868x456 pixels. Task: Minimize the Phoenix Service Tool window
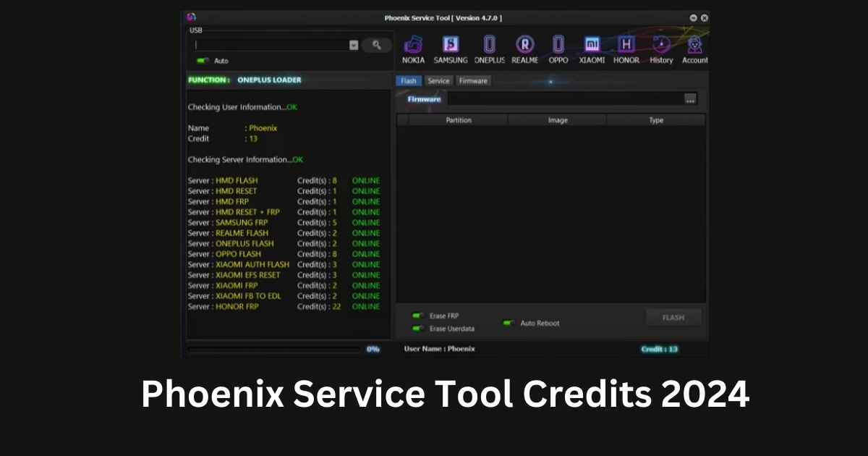click(x=693, y=17)
